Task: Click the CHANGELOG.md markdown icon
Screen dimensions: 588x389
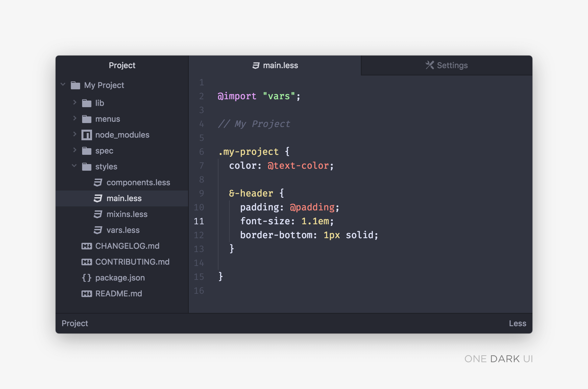Action: pyautogui.click(x=87, y=246)
